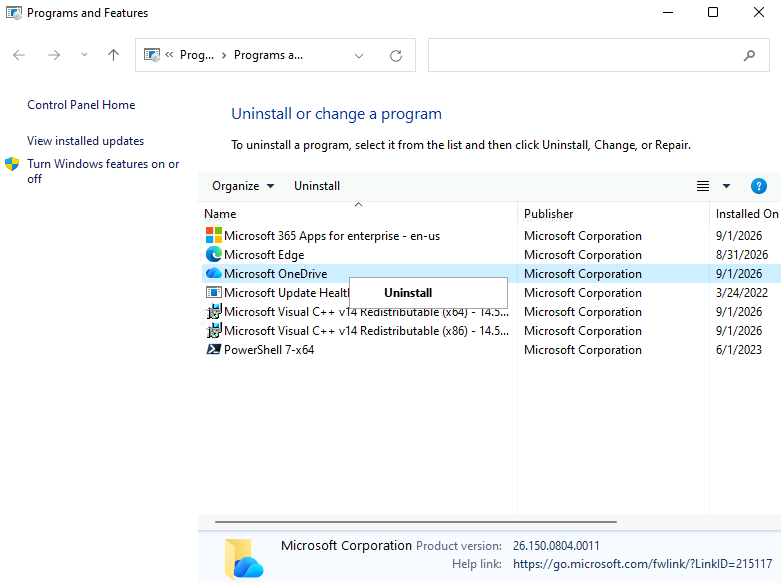Click the Prog... breadcrumb segment
781x583 pixels.
(x=197, y=55)
